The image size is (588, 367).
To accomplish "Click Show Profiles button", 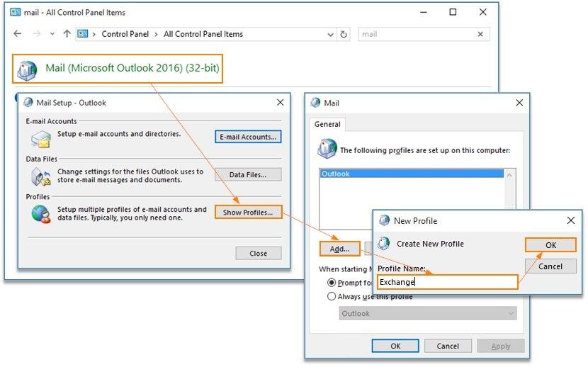I will (x=248, y=212).
